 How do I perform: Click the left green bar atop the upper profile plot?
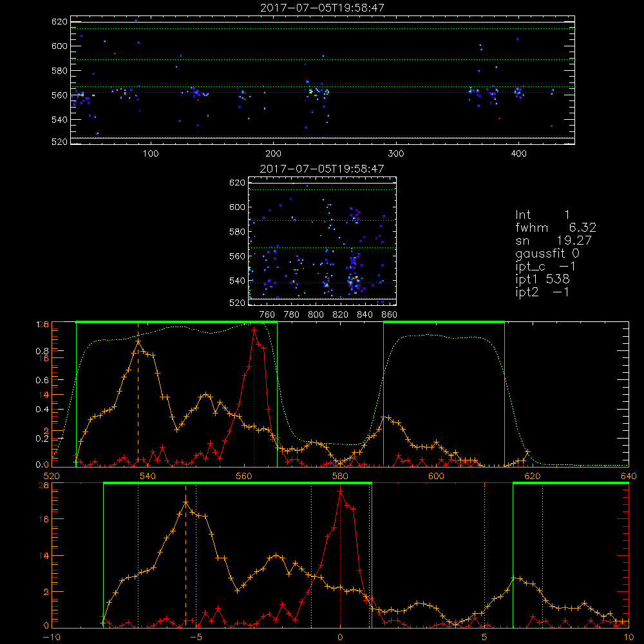(176, 322)
